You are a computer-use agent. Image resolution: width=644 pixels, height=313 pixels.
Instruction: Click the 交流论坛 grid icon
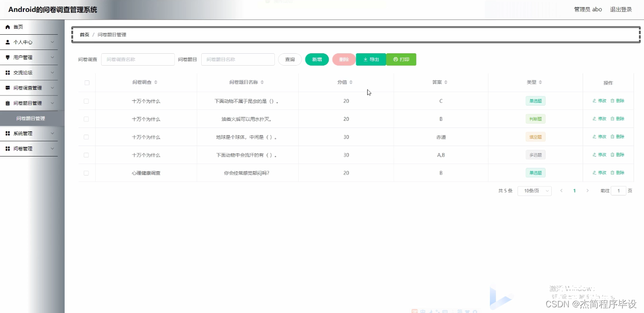8,72
